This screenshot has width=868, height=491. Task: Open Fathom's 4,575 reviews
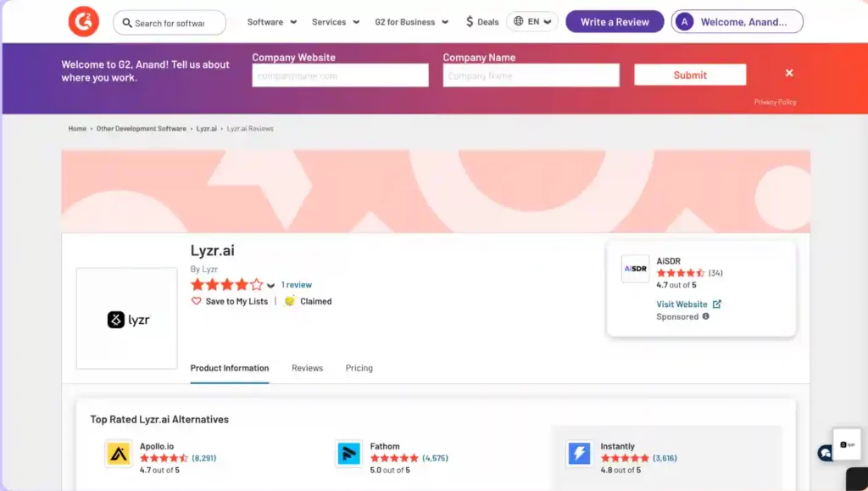(435, 458)
